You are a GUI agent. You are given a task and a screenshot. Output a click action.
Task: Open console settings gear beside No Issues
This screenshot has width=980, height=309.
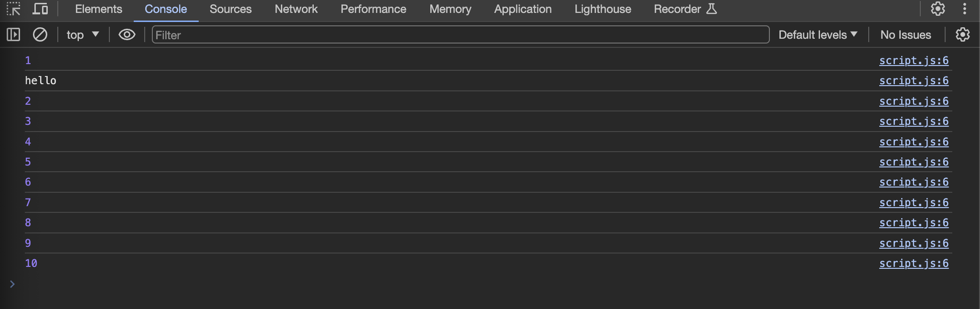click(963, 34)
